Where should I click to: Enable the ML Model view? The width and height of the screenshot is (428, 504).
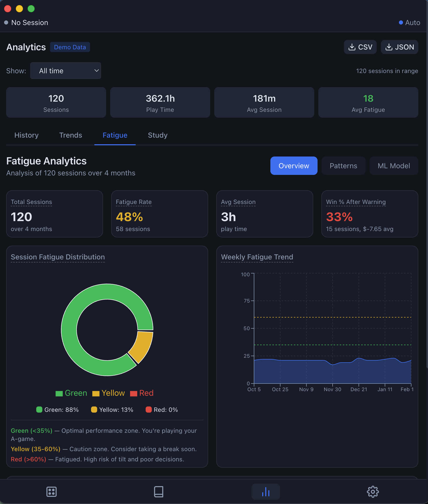(394, 166)
